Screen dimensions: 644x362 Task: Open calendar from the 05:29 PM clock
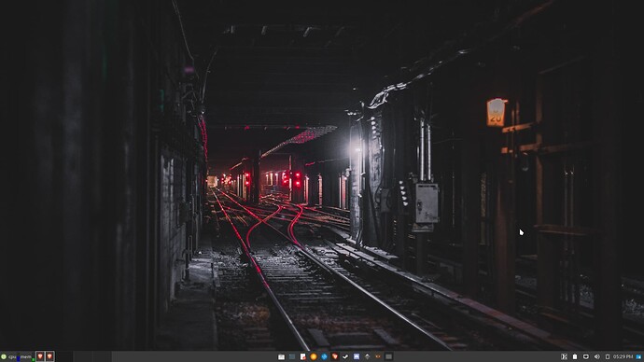(623, 356)
